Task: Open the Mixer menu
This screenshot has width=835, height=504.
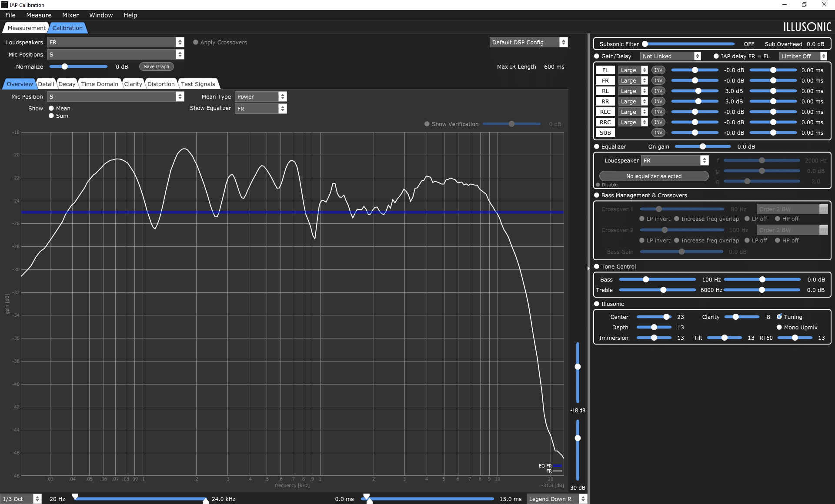Action: click(70, 15)
